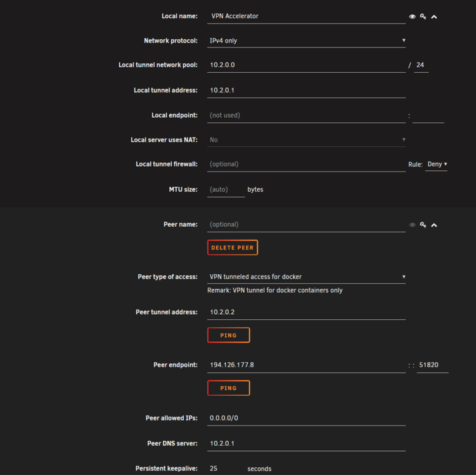This screenshot has height=475, width=476.
Task: Click the Local server uses NAT label
Action: [x=164, y=140]
